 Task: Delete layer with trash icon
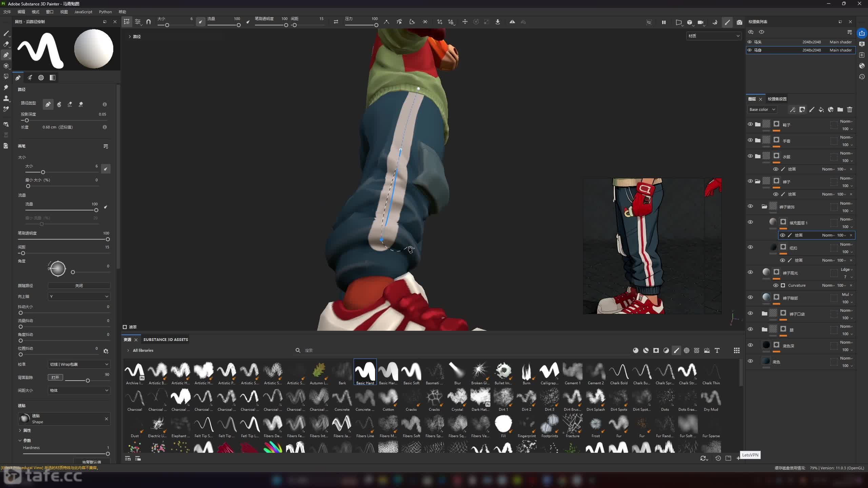[849, 109]
